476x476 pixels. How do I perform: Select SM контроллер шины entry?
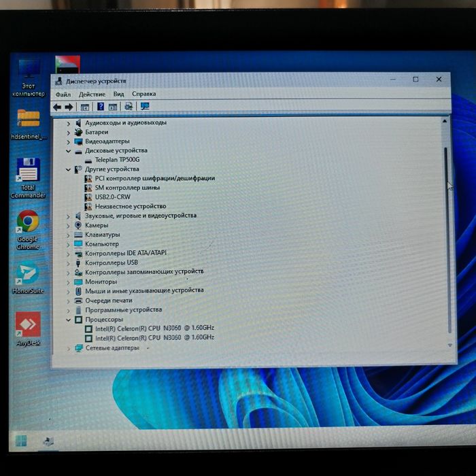click(127, 188)
